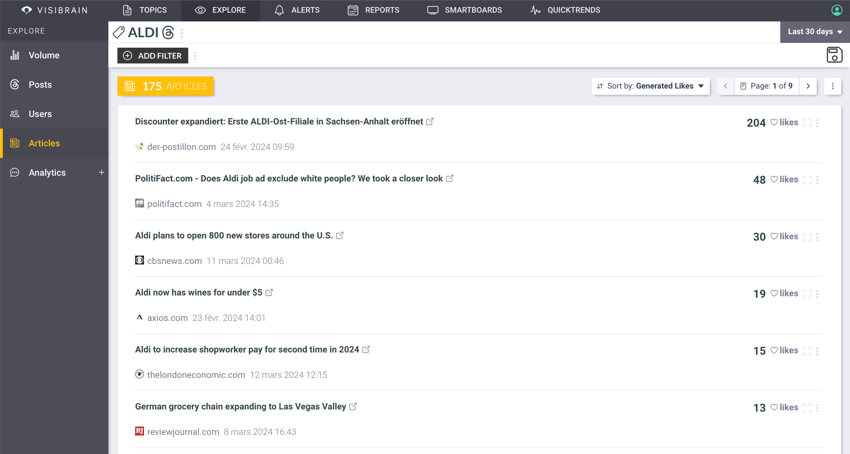
Task: Open the Topics tab
Action: pos(145,10)
